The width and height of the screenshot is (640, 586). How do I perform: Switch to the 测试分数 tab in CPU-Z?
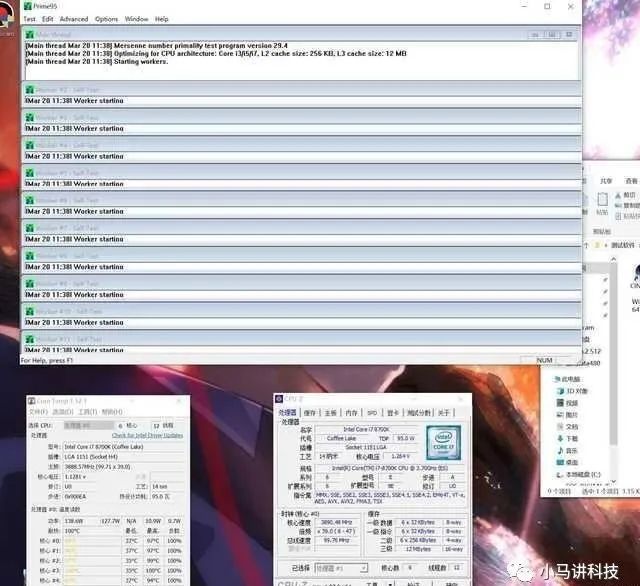(419, 413)
